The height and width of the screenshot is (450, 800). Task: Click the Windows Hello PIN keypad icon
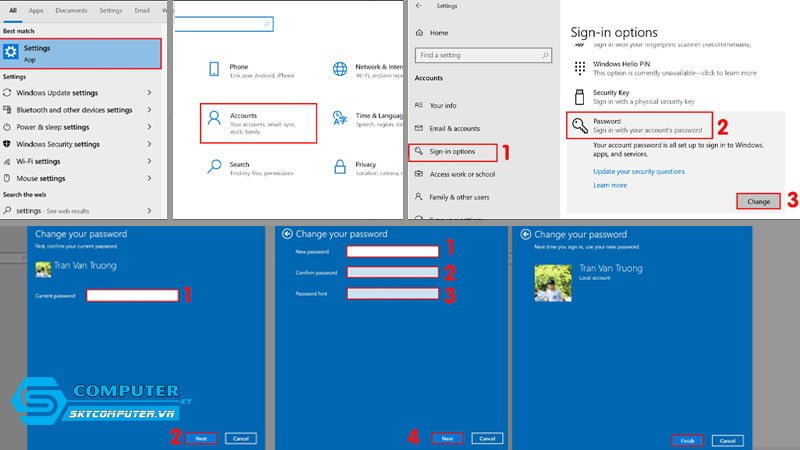point(580,68)
